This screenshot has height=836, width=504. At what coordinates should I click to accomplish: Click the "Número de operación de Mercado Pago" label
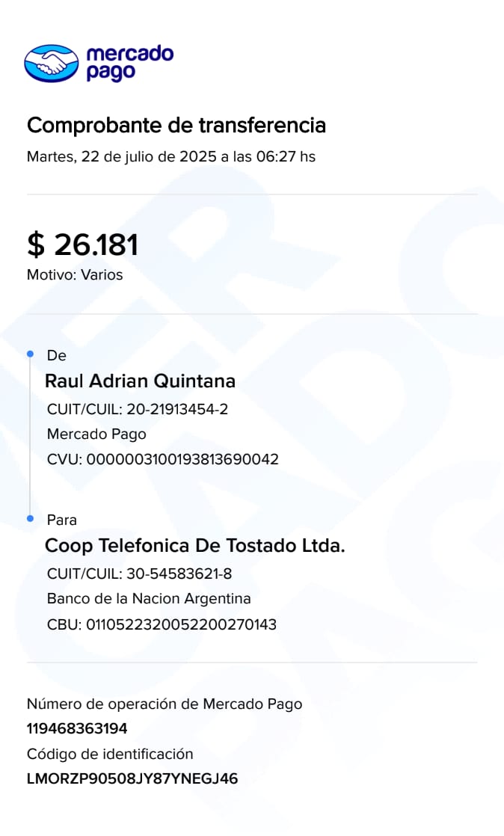[165, 704]
